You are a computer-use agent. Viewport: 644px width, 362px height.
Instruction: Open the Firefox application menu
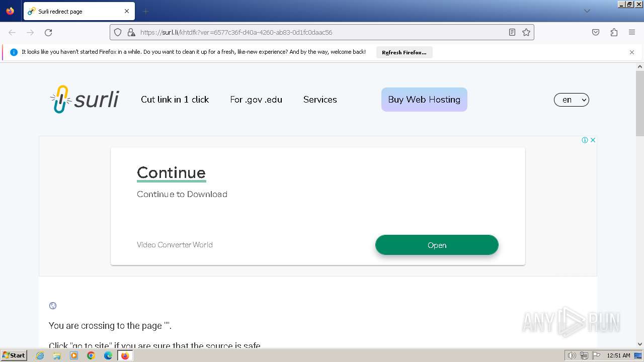[632, 32]
